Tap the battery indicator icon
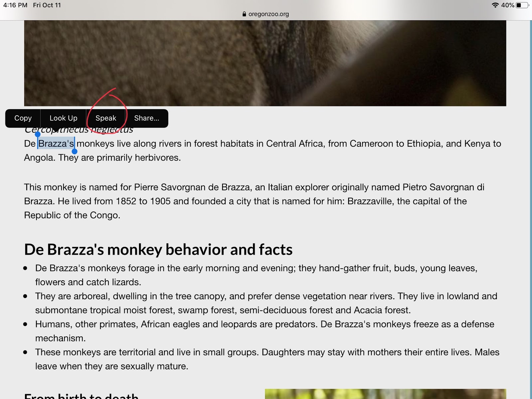Image resolution: width=532 pixels, height=399 pixels. [x=522, y=5]
